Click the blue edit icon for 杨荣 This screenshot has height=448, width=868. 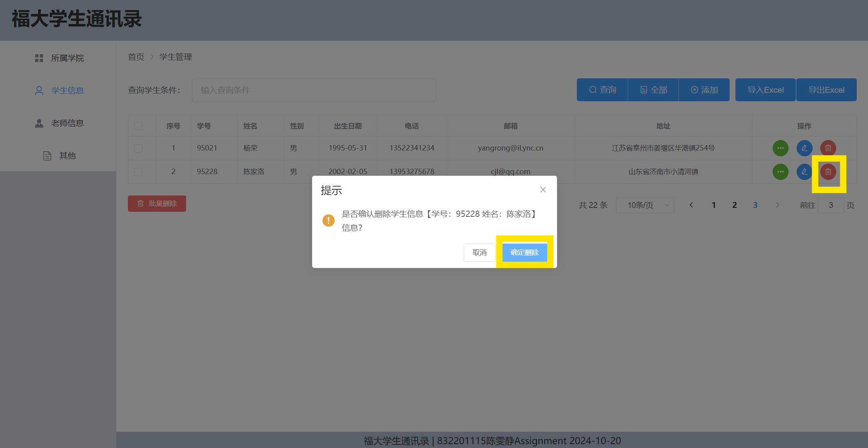tap(804, 148)
